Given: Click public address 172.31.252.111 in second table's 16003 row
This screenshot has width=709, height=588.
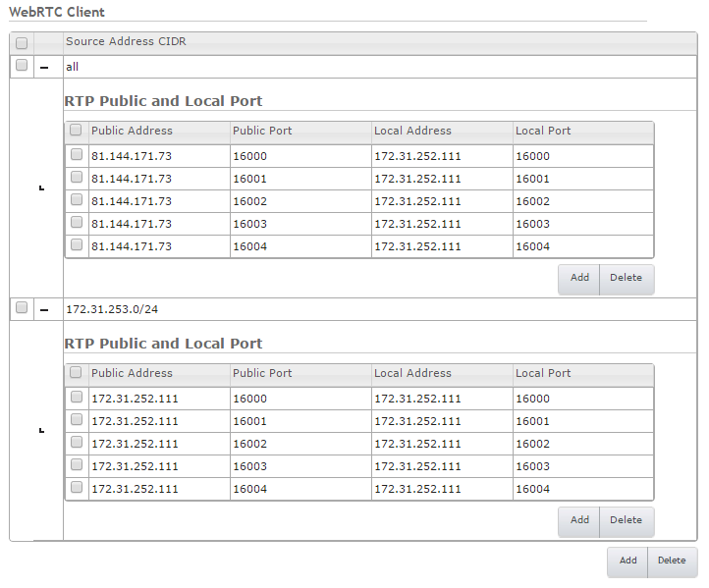Looking at the screenshot, I should click(x=135, y=467).
